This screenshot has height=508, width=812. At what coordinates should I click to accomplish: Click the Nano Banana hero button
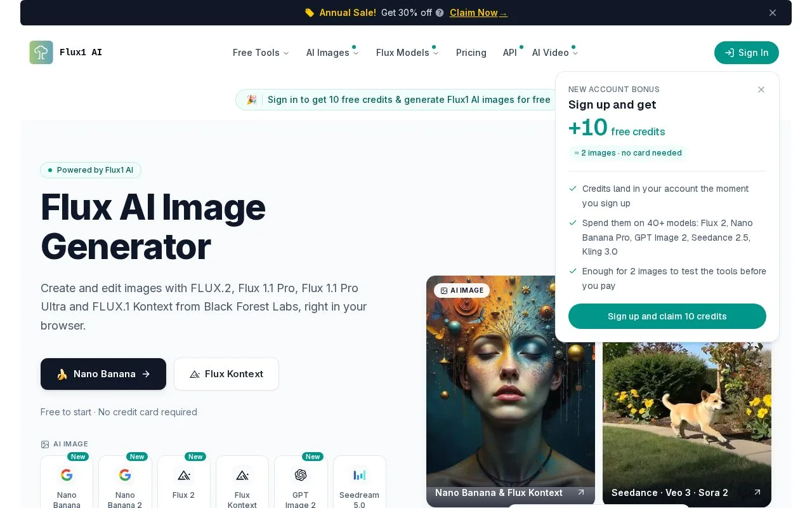coord(103,374)
